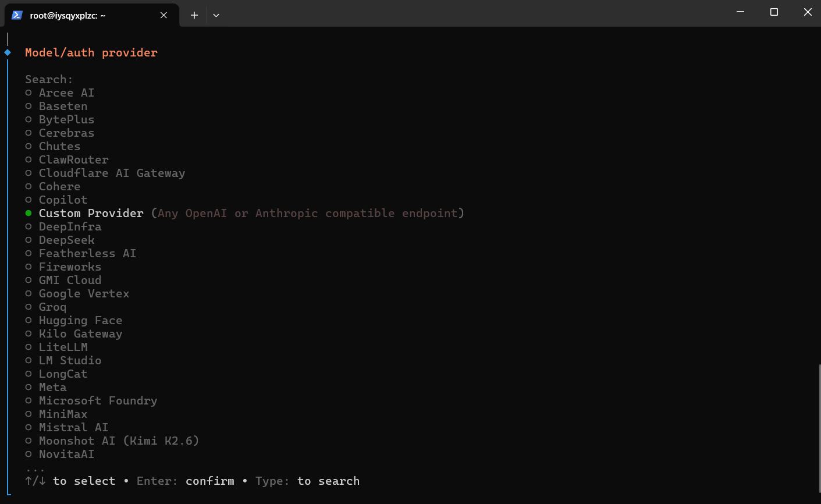Viewport: 821px width, 504px height.
Task: Select the Chutes provider
Action: point(53,146)
